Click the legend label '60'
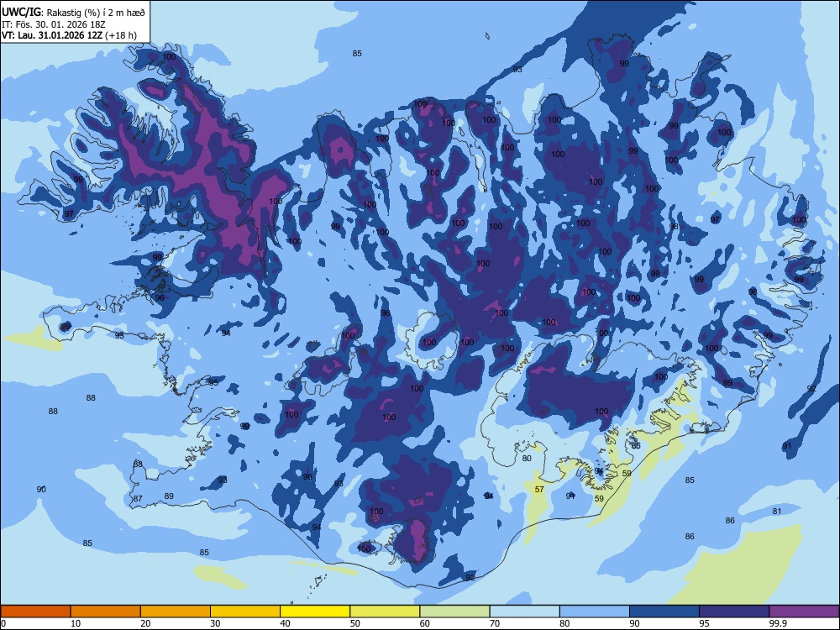 click(x=425, y=623)
